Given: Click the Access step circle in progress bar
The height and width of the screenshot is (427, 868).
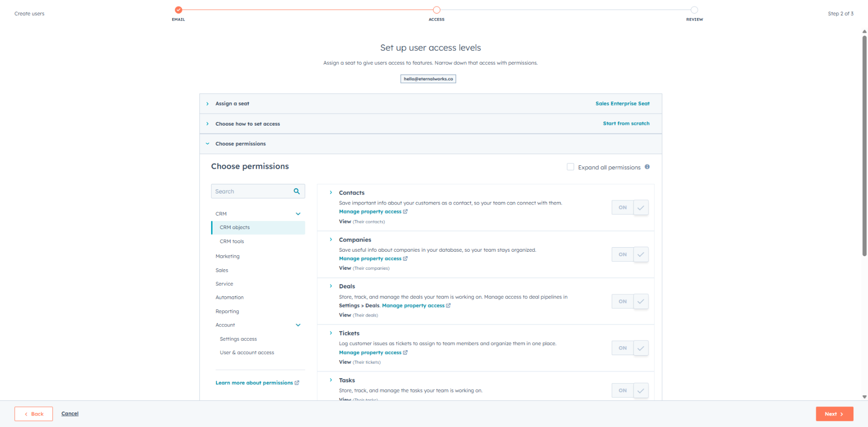Looking at the screenshot, I should (437, 10).
